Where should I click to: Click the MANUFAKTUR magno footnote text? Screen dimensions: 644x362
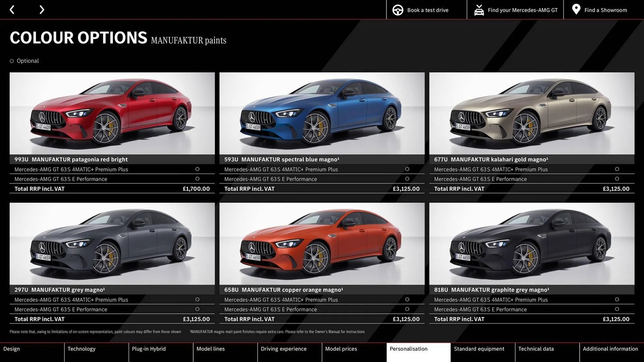[277, 331]
